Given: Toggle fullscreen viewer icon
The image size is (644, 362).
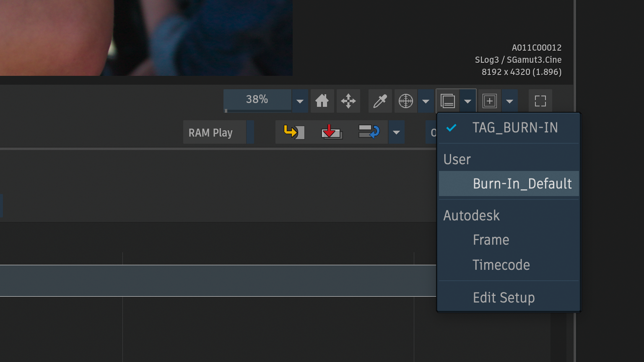Looking at the screenshot, I should pyautogui.click(x=540, y=101).
